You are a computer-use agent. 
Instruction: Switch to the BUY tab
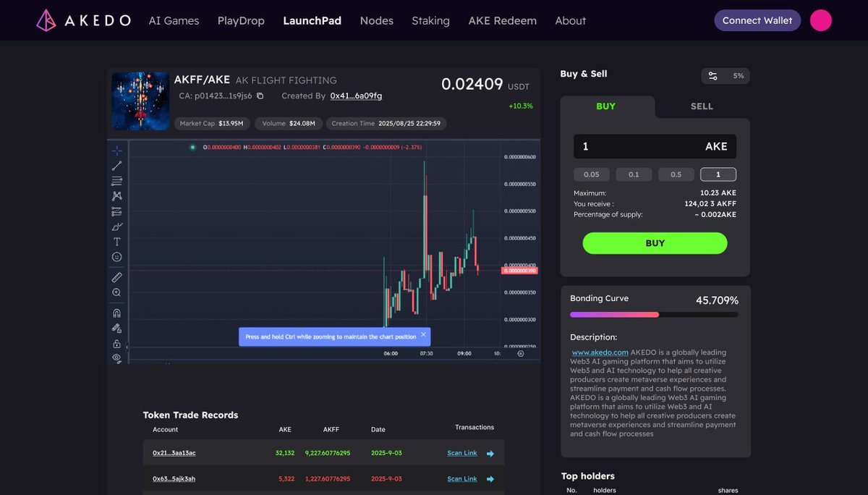pos(606,106)
